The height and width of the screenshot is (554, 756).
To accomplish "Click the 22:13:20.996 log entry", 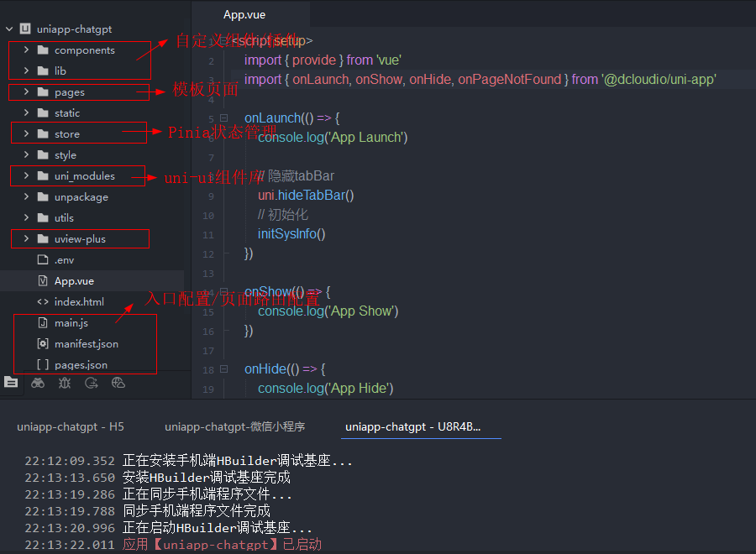I will tap(168, 527).
